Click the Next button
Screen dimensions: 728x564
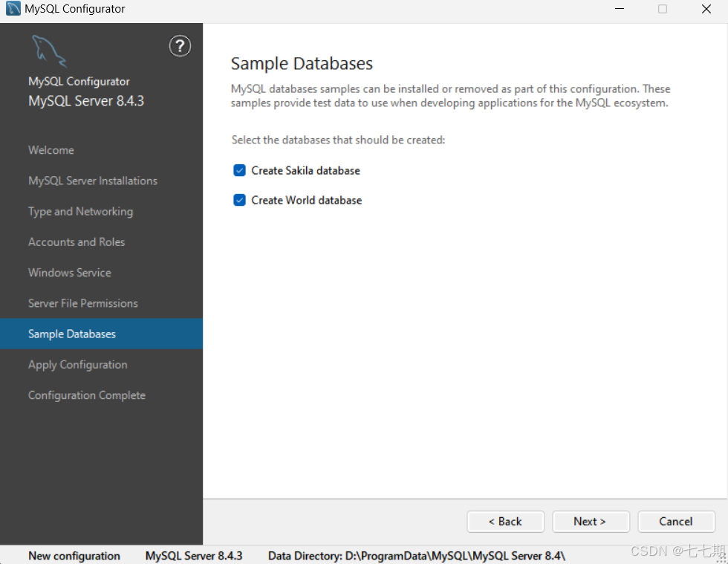(591, 522)
